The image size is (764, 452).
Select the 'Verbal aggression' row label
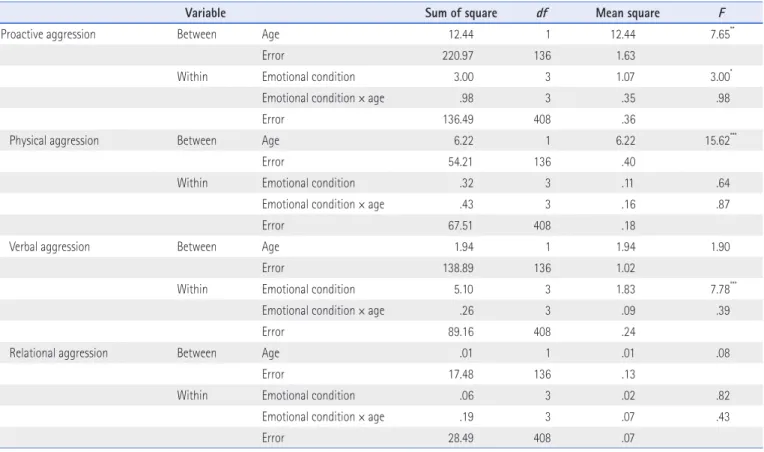(x=49, y=247)
